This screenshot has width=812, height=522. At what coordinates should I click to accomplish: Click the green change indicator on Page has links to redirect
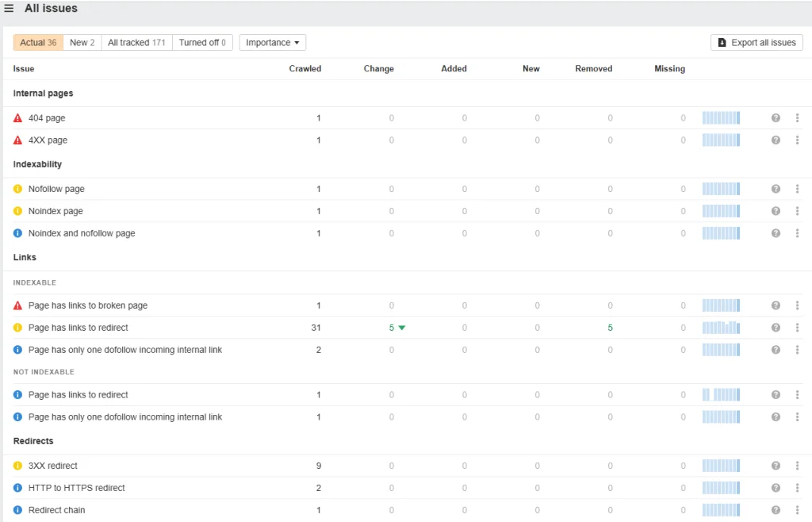pyautogui.click(x=396, y=328)
